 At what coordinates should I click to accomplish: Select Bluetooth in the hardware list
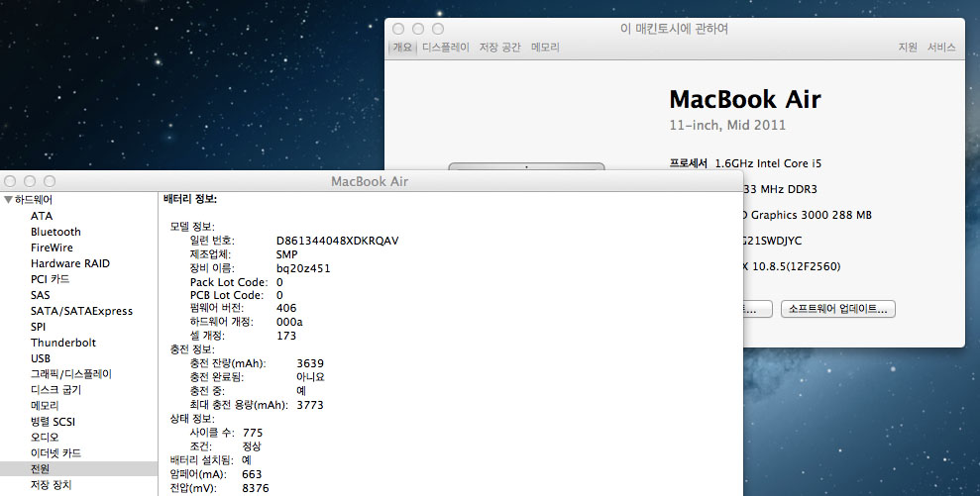point(55,232)
